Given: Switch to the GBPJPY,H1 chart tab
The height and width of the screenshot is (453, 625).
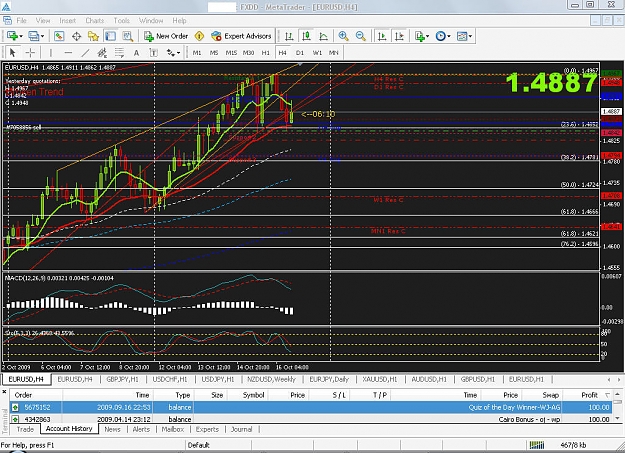Looking at the screenshot, I should (x=122, y=379).
